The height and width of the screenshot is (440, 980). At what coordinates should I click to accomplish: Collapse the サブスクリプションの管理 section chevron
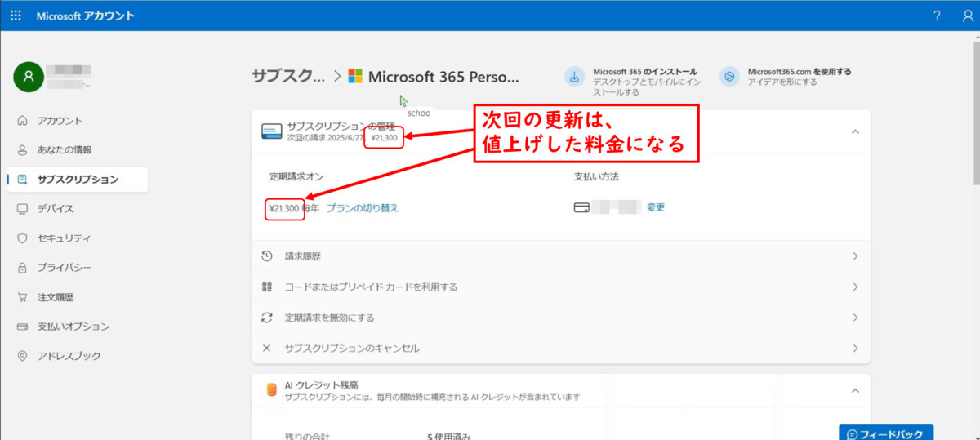click(x=855, y=131)
